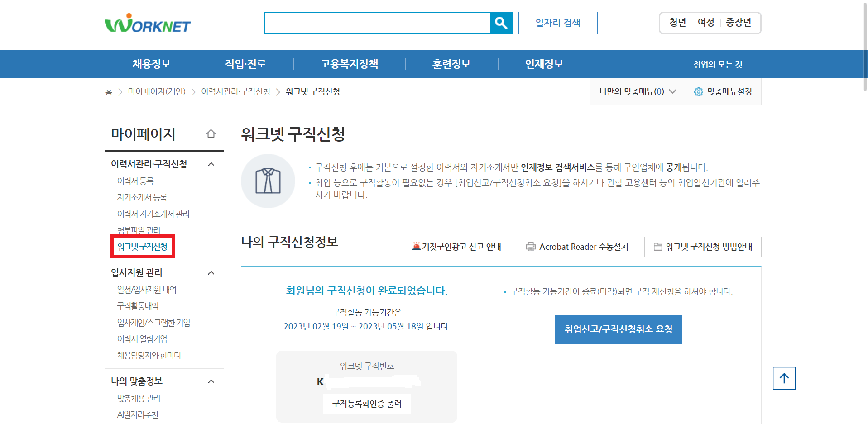
Task: Open 채용담당자와 한마디 in the sidebar
Action: 149,355
